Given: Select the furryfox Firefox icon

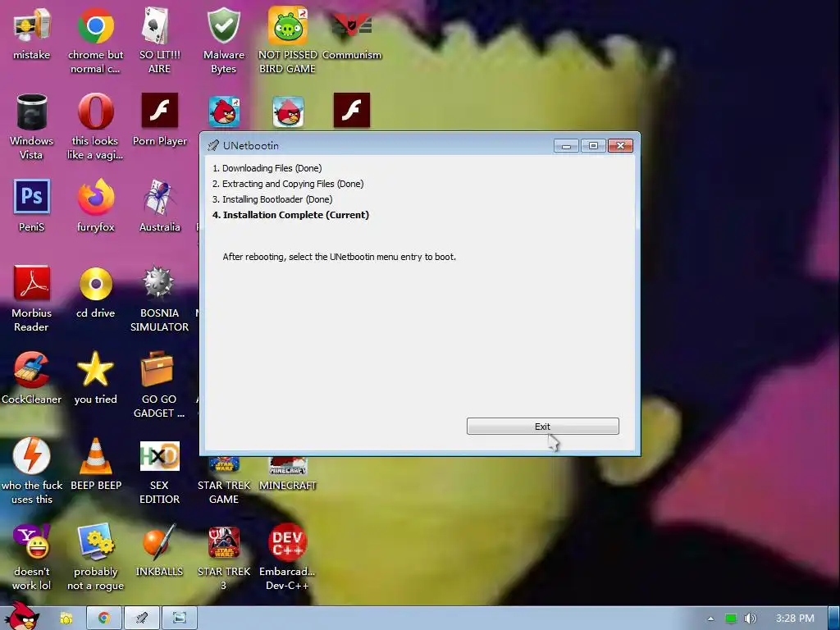Looking at the screenshot, I should coord(95,206).
